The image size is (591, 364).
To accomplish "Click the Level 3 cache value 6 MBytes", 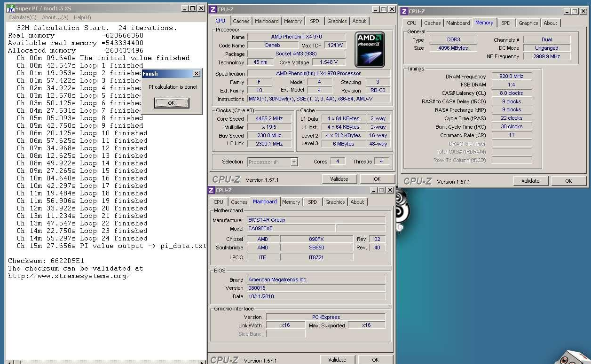I will tap(344, 144).
